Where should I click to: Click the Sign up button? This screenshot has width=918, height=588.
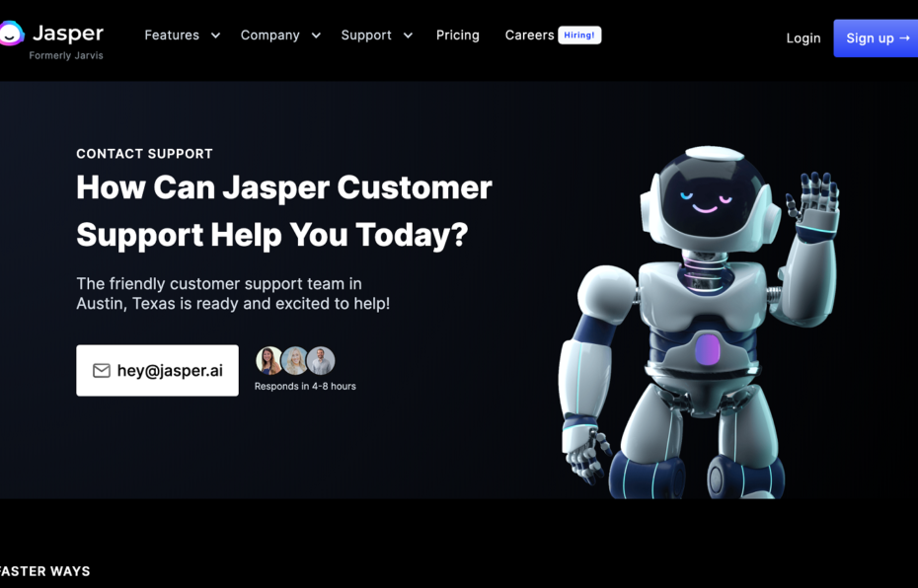pyautogui.click(x=876, y=38)
